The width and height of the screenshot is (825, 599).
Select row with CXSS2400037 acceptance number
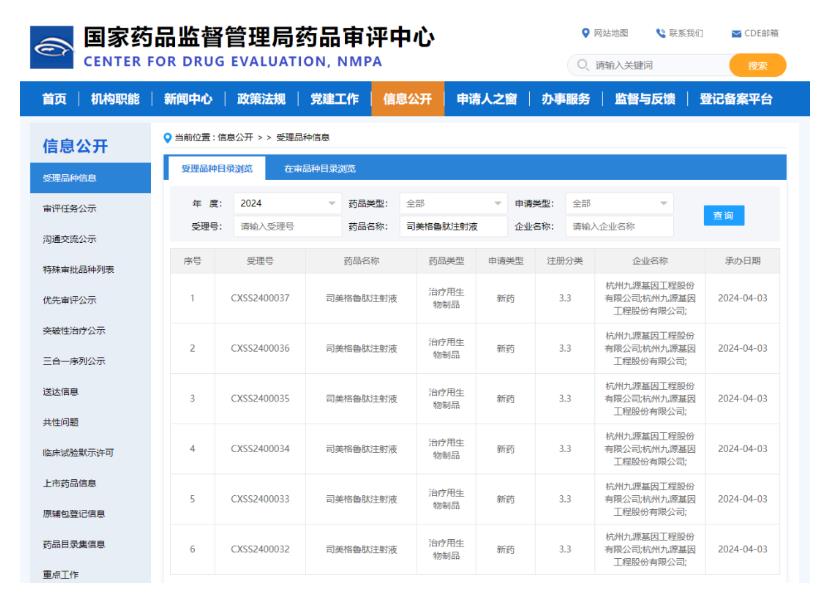pyautogui.click(x=260, y=298)
